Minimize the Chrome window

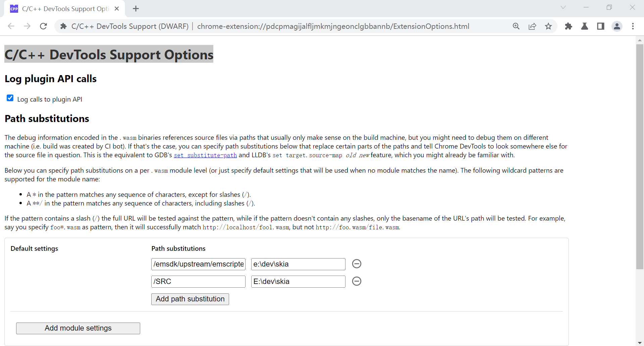point(586,7)
